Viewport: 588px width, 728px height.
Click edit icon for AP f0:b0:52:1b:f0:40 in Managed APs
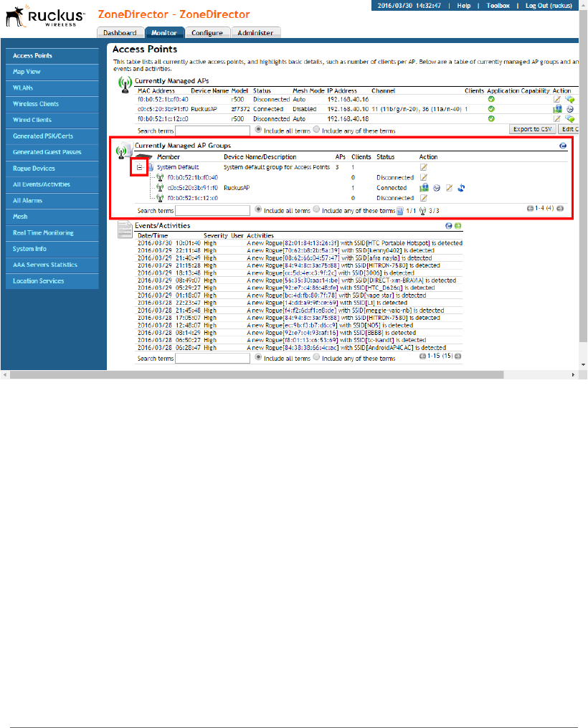click(x=557, y=100)
